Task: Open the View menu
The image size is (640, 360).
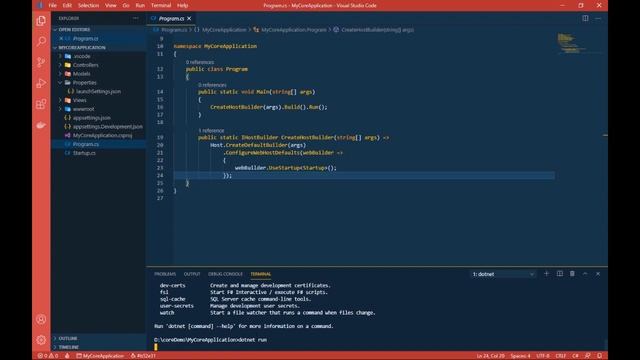Action: tap(111, 5)
